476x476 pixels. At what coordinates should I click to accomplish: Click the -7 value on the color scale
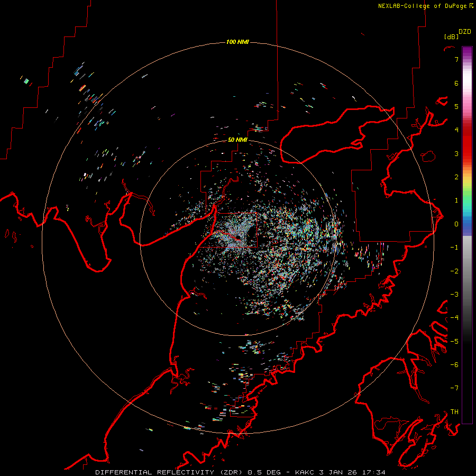(x=454, y=388)
